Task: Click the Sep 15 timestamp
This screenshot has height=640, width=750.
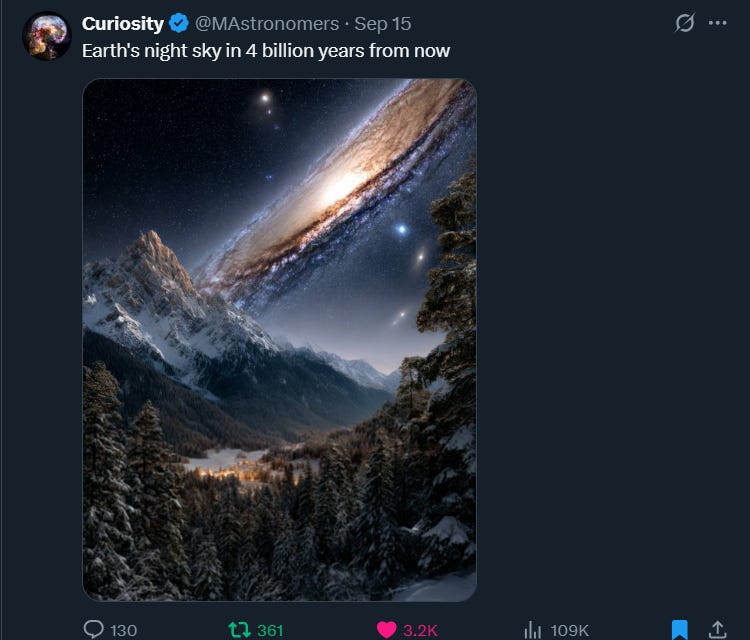Action: (x=383, y=23)
